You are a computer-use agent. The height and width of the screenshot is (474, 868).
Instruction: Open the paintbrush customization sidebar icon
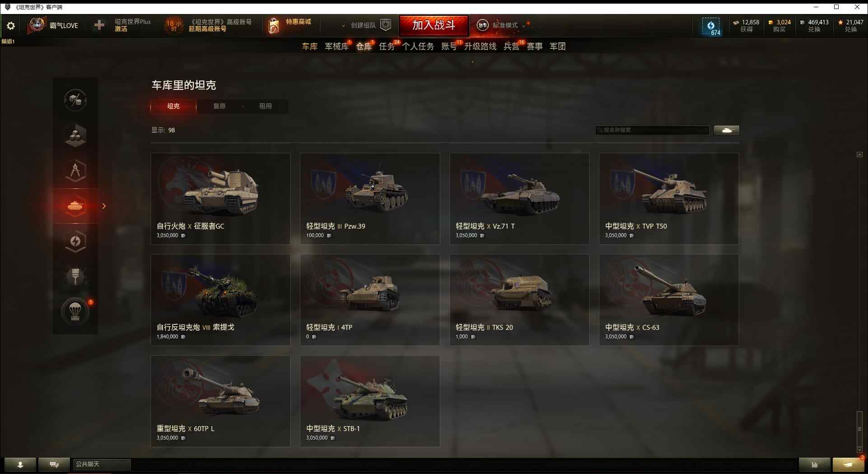[75, 276]
